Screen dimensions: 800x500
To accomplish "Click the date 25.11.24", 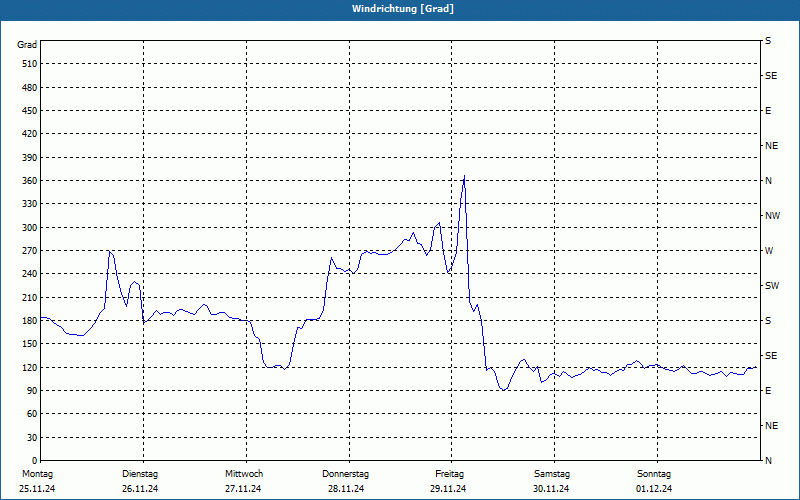I will (37, 489).
